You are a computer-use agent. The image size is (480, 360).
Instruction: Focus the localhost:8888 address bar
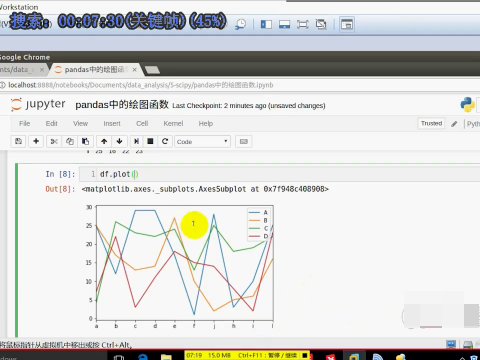[x=141, y=85]
